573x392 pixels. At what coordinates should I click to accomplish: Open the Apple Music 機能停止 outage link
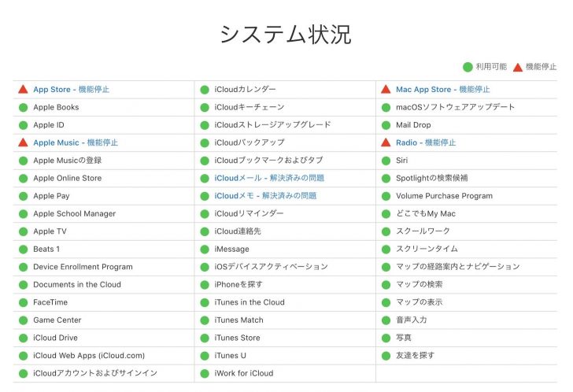coord(76,142)
